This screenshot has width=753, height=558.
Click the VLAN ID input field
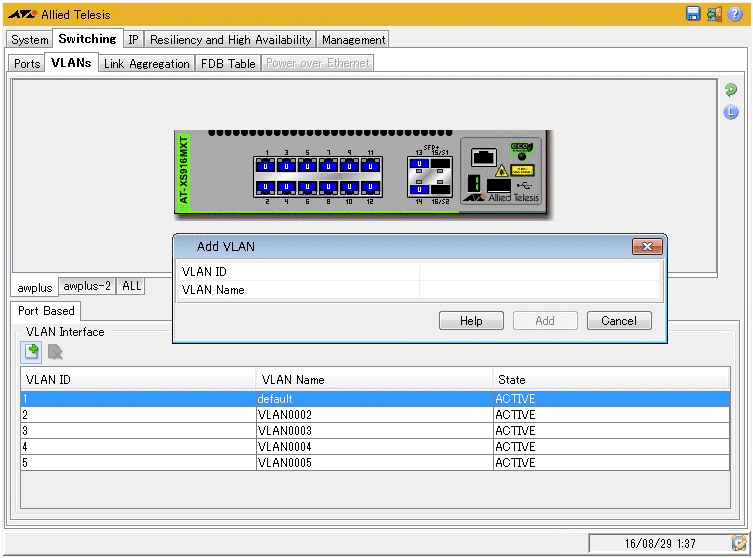point(540,271)
